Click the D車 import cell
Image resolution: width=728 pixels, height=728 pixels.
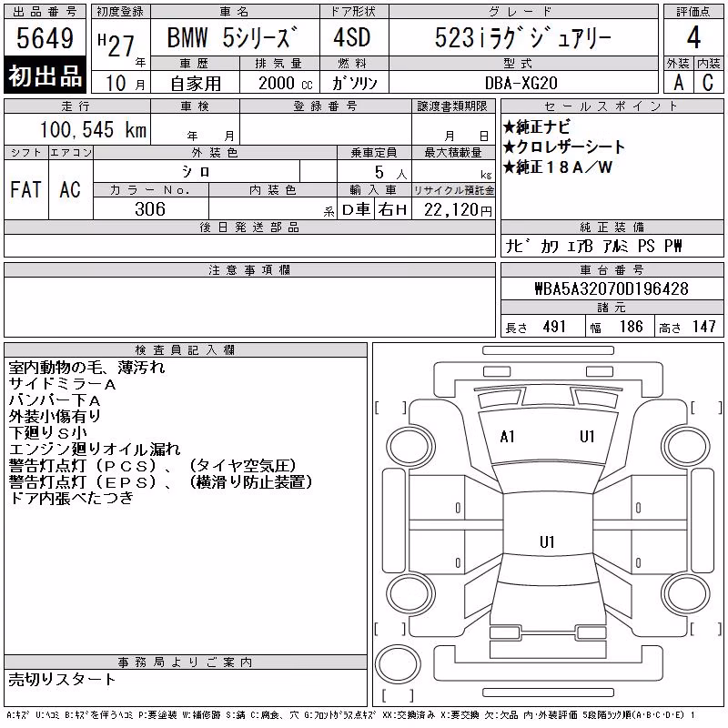coord(356,209)
